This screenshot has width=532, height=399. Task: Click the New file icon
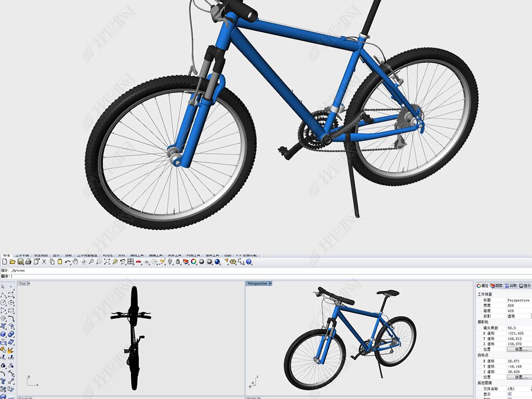coord(4,262)
